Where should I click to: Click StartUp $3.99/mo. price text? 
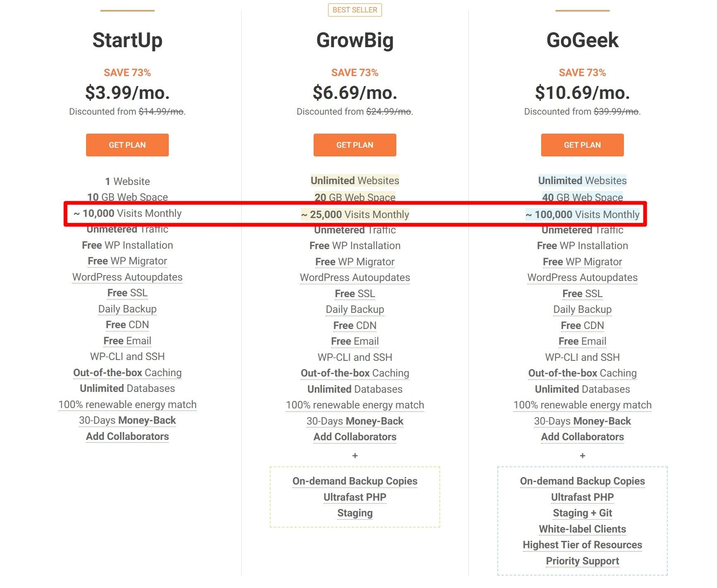(127, 93)
